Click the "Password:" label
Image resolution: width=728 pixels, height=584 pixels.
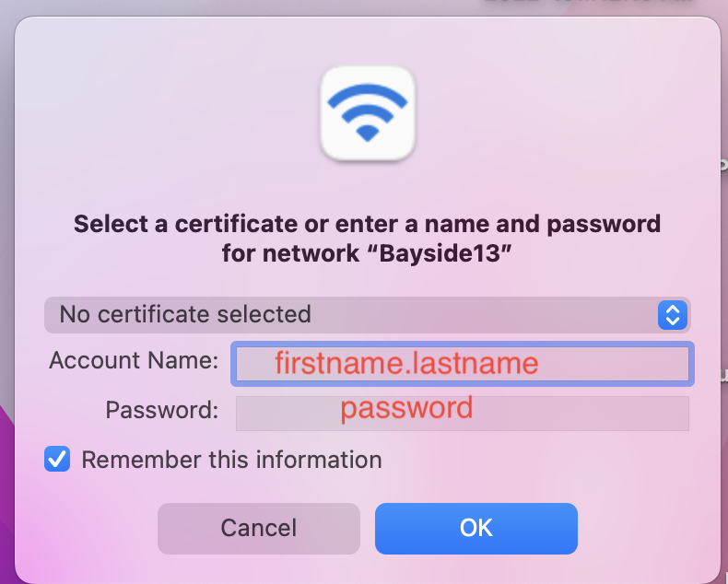tap(162, 410)
